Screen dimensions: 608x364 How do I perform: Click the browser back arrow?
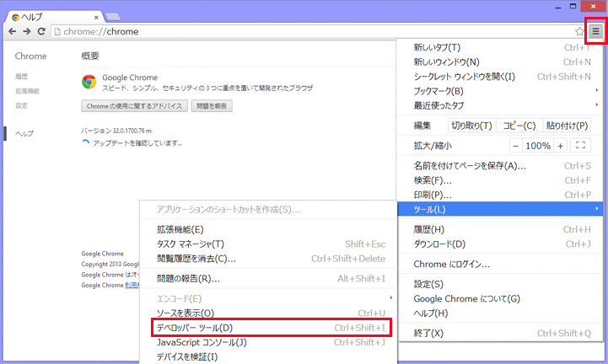pos(12,31)
